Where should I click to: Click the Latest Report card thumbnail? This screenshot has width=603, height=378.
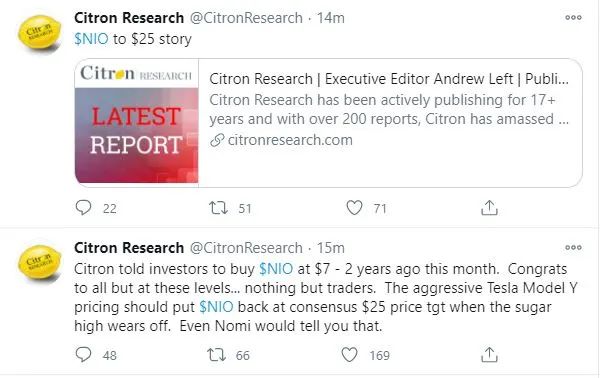137,122
